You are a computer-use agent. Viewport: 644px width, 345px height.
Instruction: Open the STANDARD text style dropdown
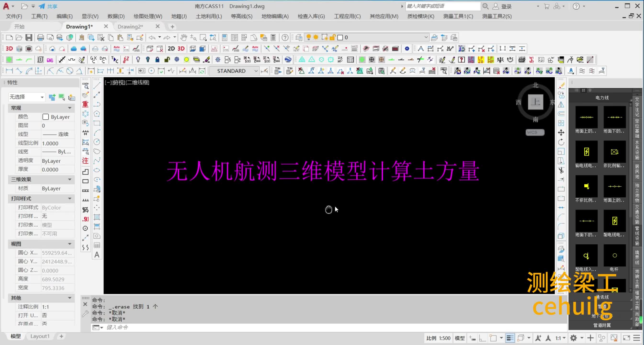tap(255, 71)
